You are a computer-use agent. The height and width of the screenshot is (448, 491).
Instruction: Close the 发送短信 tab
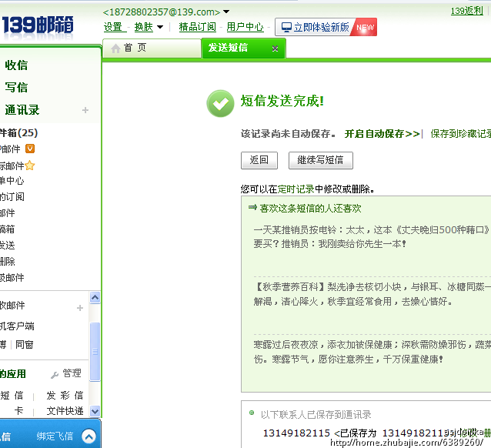click(275, 48)
